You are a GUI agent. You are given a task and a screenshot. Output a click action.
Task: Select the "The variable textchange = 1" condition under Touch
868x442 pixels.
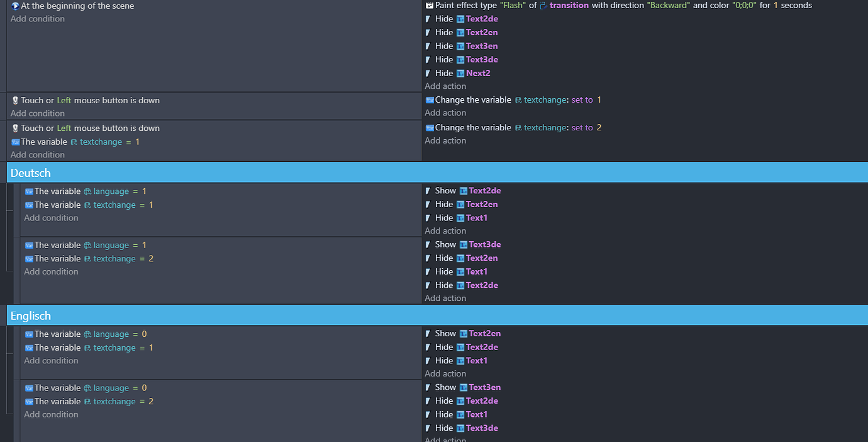(x=75, y=142)
